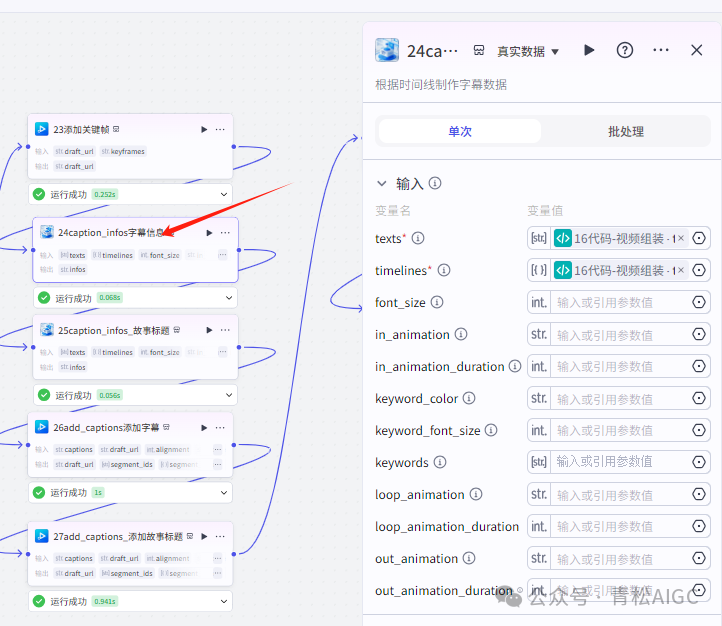Open reference picker for timelines value

pos(699,270)
